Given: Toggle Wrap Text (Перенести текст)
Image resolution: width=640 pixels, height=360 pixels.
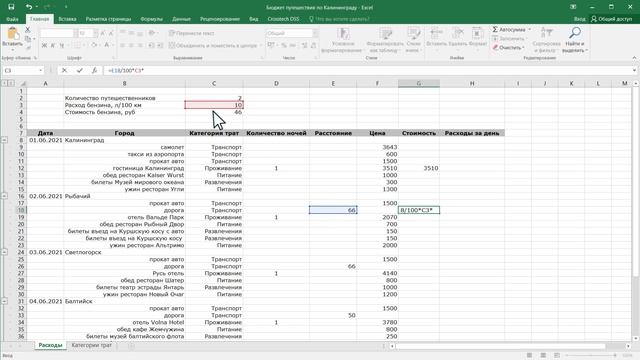Looking at the screenshot, I should click(x=191, y=33).
